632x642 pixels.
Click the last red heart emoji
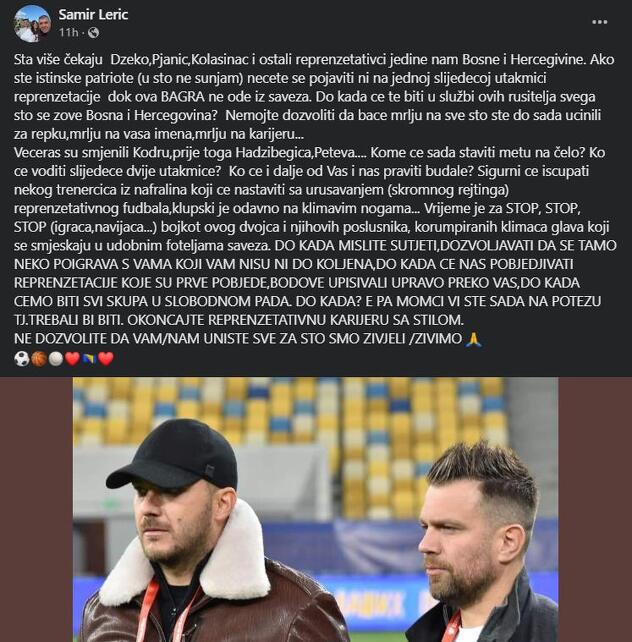(106, 359)
